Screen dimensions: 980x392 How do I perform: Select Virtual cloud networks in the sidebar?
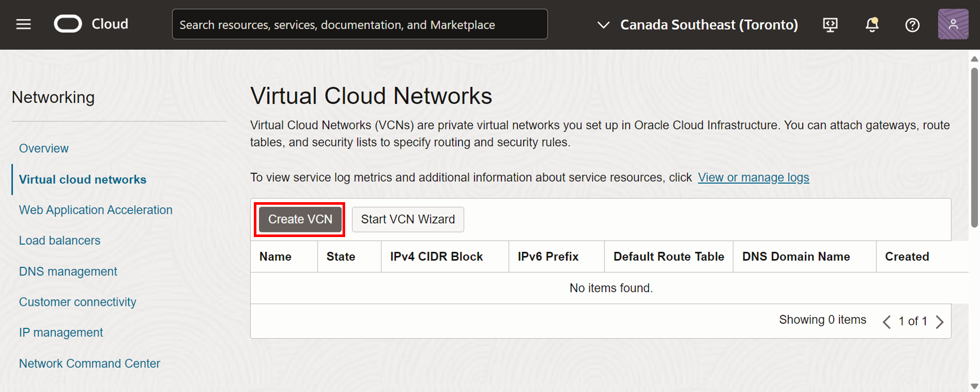click(x=83, y=180)
